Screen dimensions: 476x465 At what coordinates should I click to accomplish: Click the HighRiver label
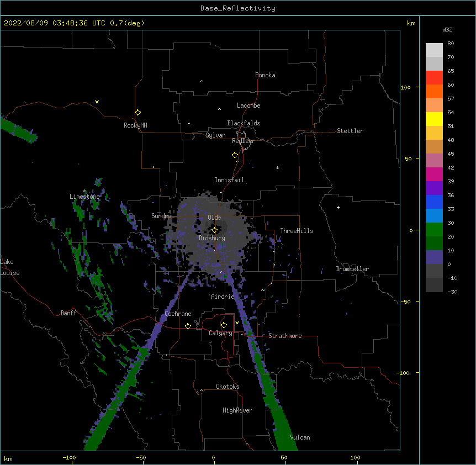[x=237, y=410]
